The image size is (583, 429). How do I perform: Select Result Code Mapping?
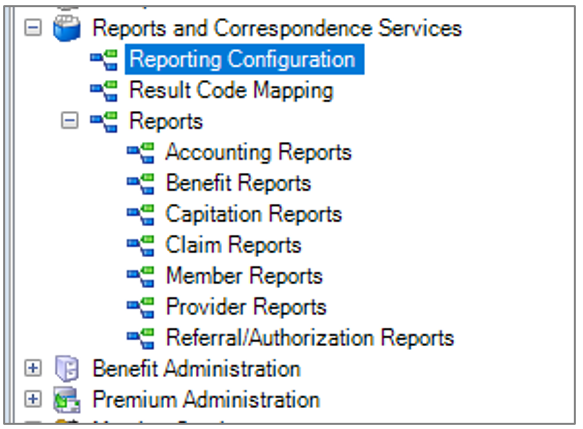point(231,90)
